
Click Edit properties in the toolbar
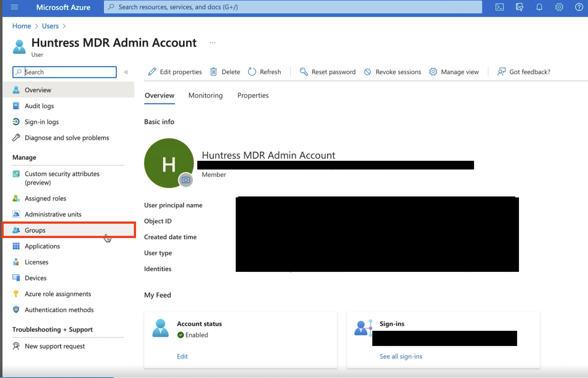[175, 72]
